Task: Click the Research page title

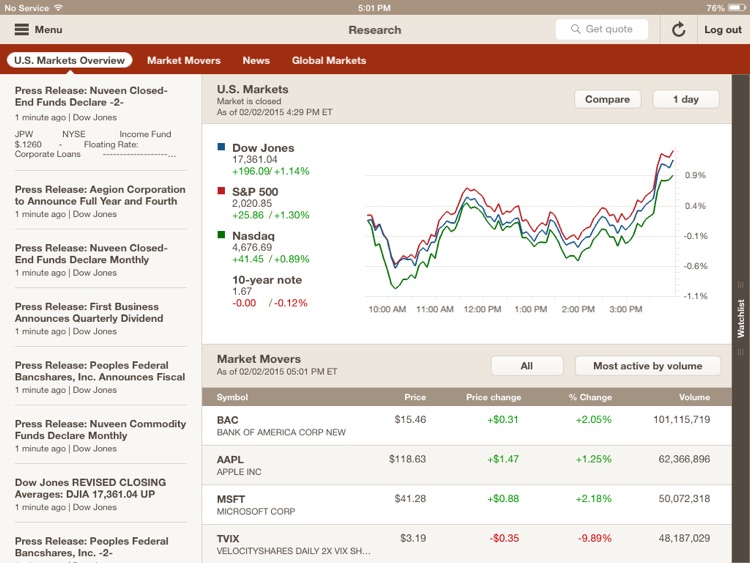Action: tap(375, 30)
